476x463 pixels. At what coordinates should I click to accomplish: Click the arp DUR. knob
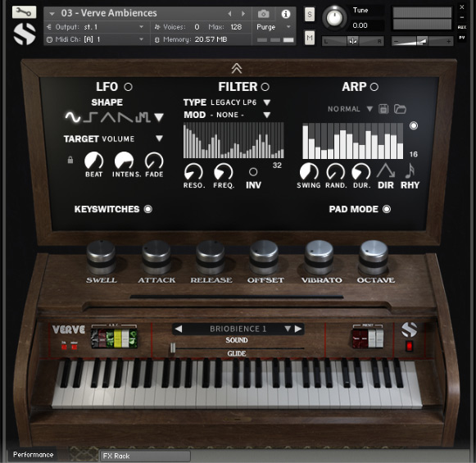[x=360, y=172]
